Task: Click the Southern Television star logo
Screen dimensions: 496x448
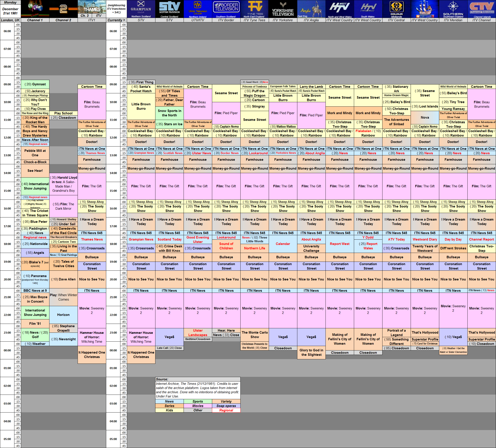Action: pos(453,9)
